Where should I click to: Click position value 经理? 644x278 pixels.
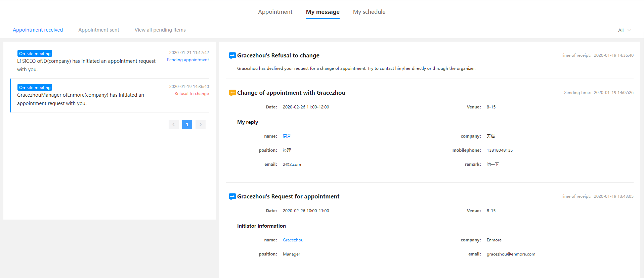pyautogui.click(x=287, y=150)
